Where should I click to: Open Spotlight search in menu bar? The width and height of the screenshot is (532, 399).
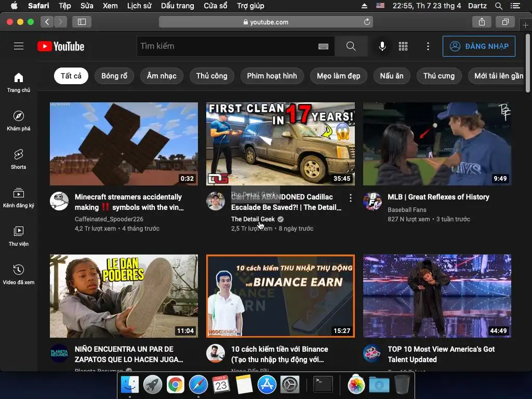pyautogui.click(x=498, y=6)
